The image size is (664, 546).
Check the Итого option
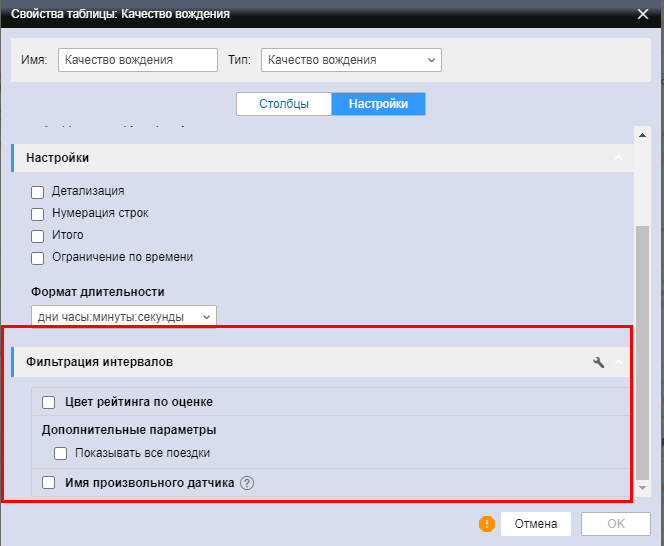38,235
